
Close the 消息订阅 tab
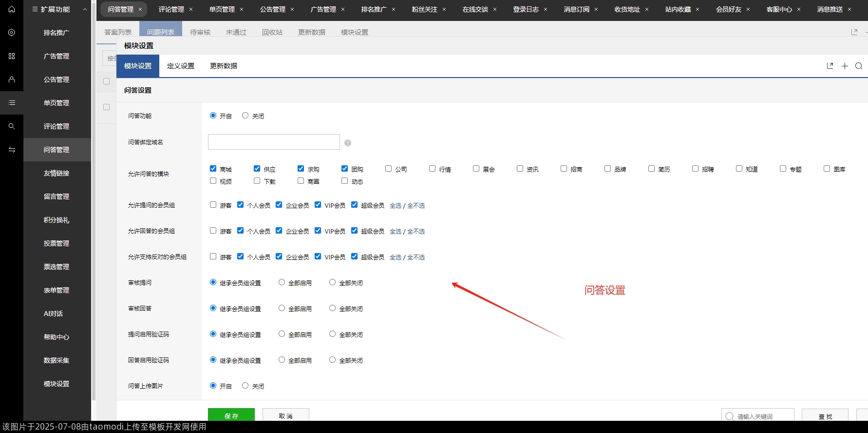click(x=596, y=9)
